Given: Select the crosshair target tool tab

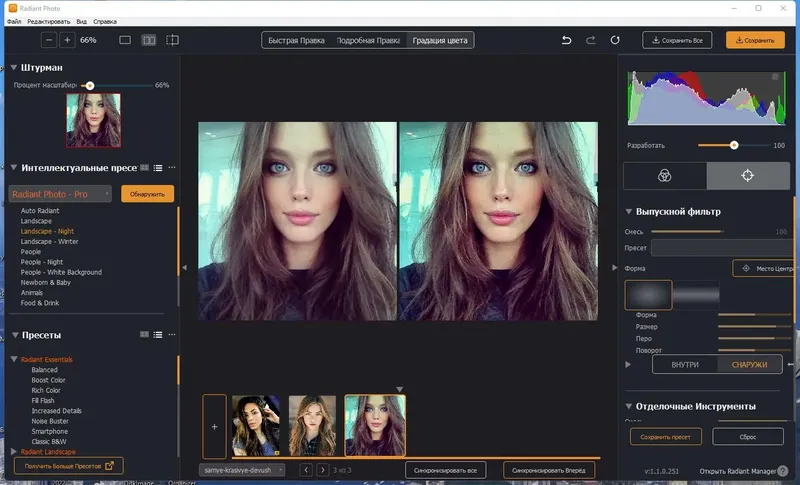Looking at the screenshot, I should 747,175.
